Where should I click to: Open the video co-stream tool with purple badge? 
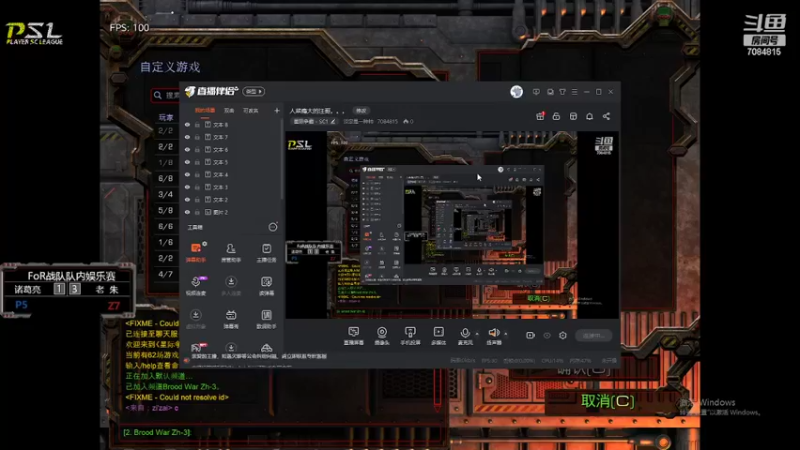tap(196, 286)
